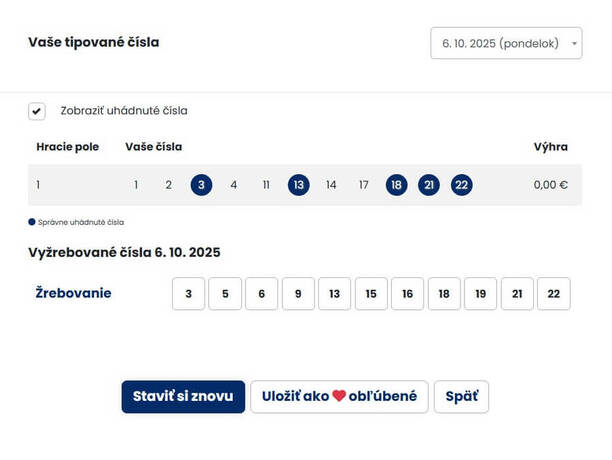This screenshot has width=612, height=460.
Task: Select drawn number 16 box
Action: (x=407, y=294)
